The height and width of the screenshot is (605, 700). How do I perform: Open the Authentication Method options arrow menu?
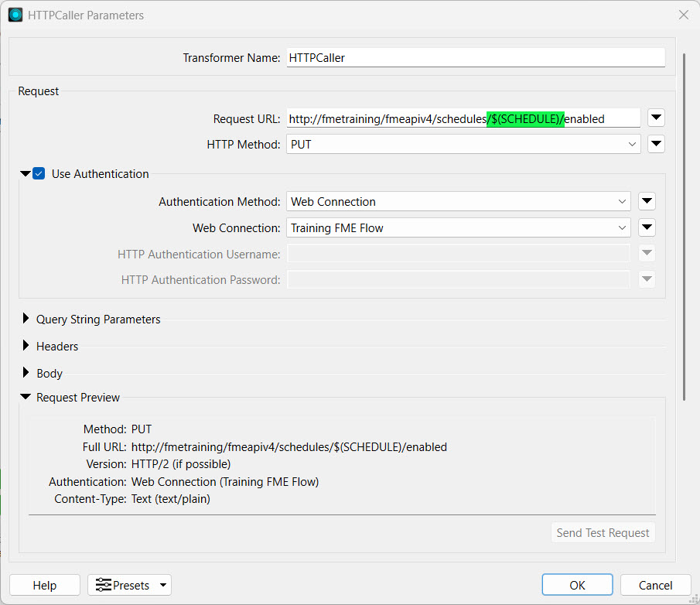(647, 202)
